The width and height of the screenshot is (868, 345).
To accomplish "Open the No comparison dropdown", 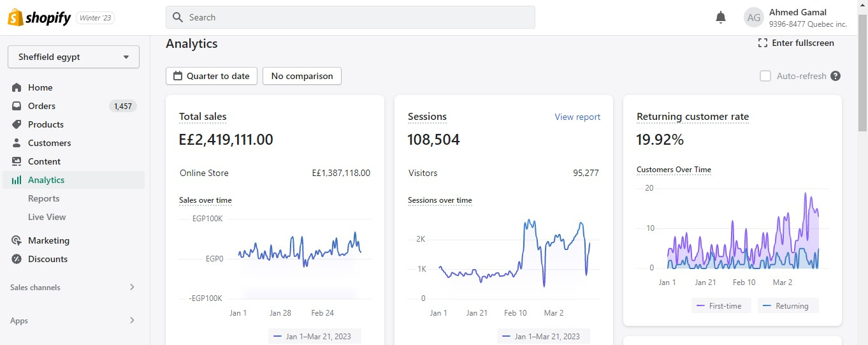I will [302, 76].
